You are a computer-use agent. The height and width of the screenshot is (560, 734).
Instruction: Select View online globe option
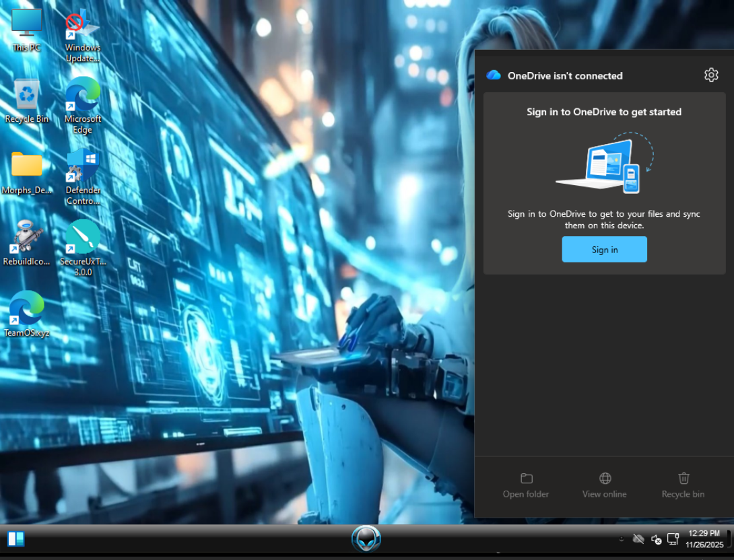pyautogui.click(x=604, y=485)
